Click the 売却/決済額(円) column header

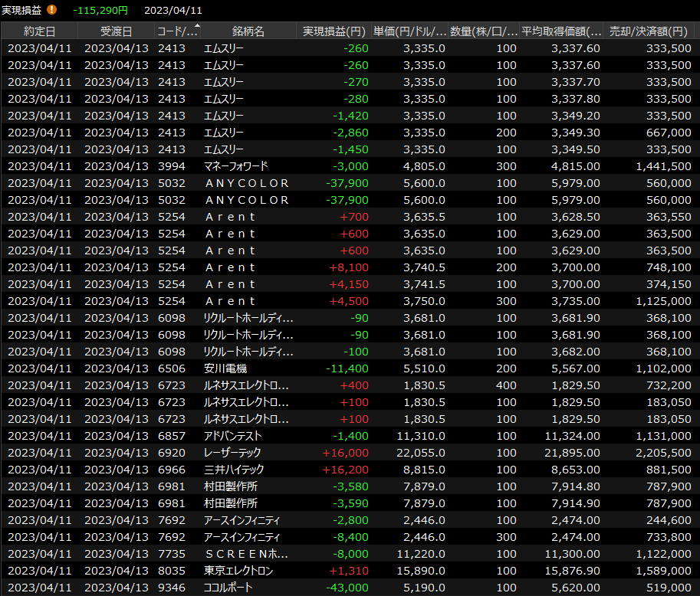(x=649, y=31)
